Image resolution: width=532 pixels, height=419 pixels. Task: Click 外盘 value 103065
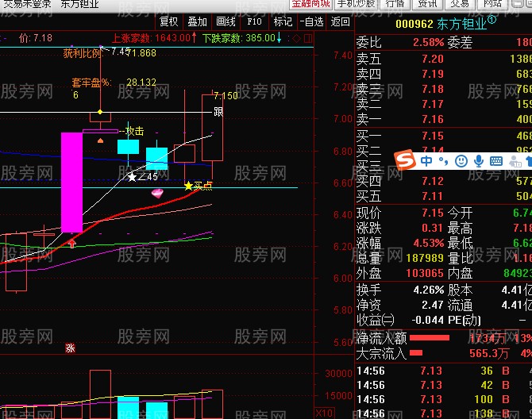click(x=425, y=273)
